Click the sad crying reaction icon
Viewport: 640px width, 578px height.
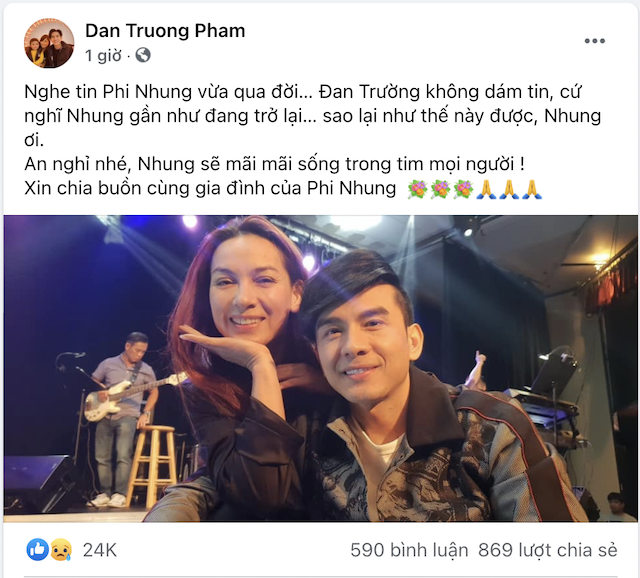click(61, 549)
